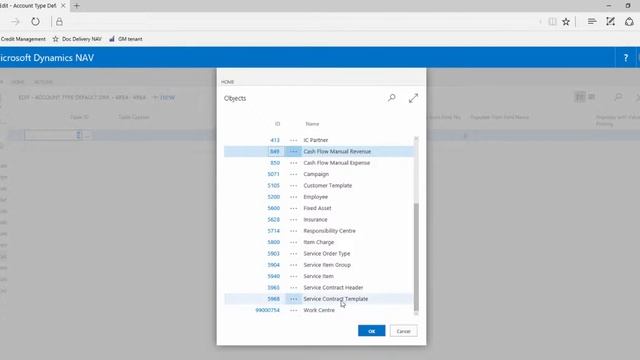
Task: Select ID 413 link
Action: coord(275,140)
